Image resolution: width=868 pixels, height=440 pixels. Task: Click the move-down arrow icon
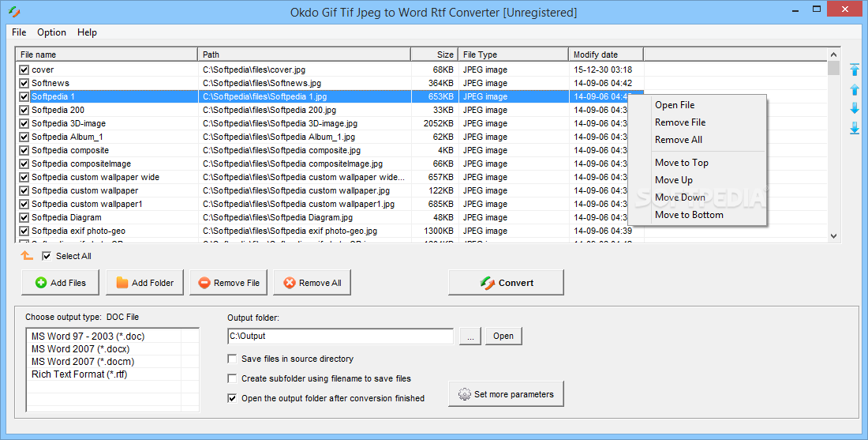(854, 108)
